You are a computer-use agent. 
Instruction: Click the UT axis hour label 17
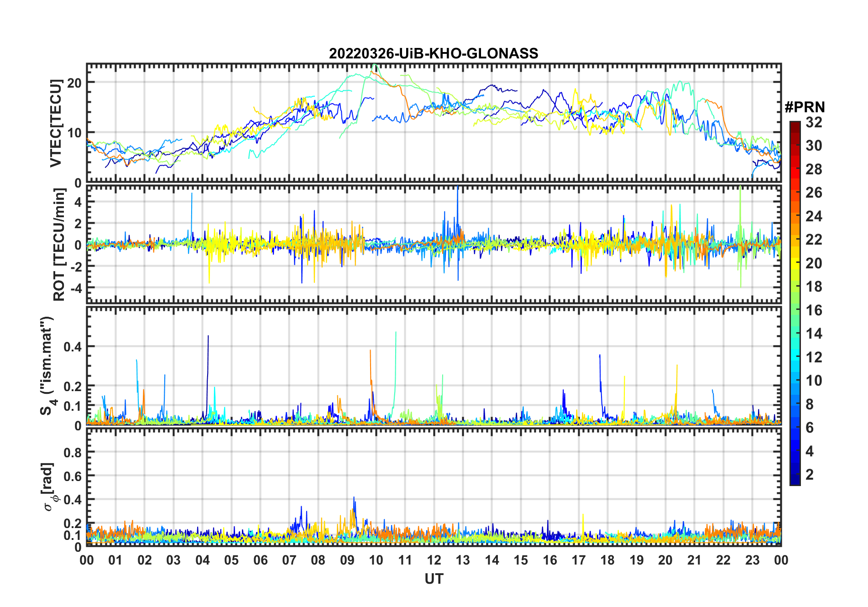click(x=579, y=560)
